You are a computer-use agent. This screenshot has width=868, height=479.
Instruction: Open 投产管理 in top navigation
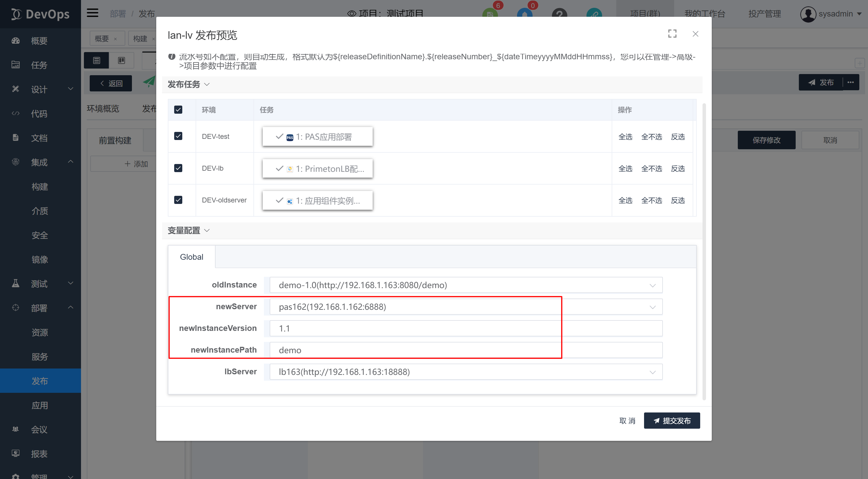764,14
